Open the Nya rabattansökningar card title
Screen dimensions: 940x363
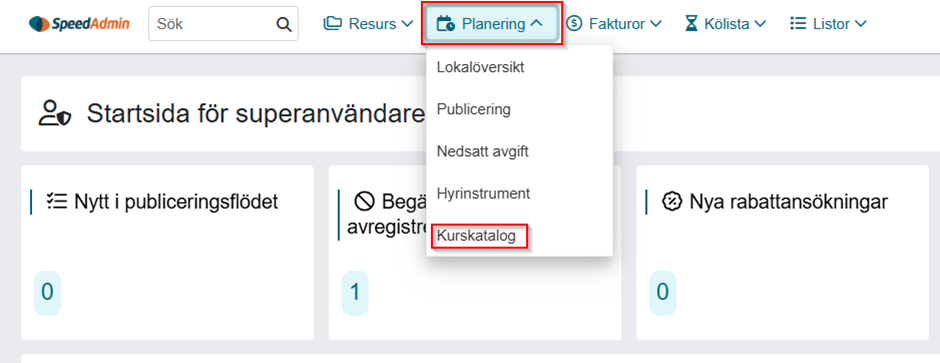click(788, 202)
